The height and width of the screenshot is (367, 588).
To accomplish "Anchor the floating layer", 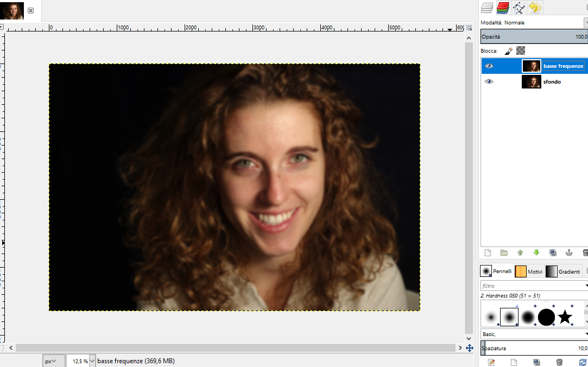I will (x=569, y=252).
